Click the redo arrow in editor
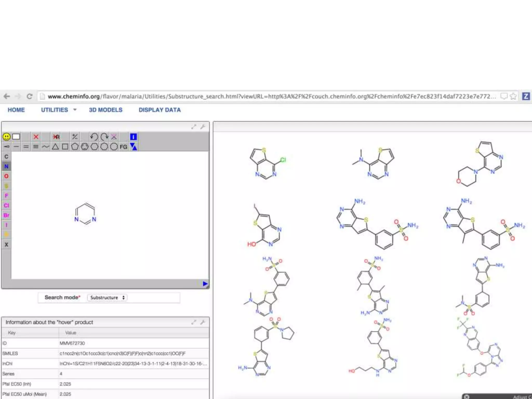This screenshot has width=532, height=399. tap(104, 137)
